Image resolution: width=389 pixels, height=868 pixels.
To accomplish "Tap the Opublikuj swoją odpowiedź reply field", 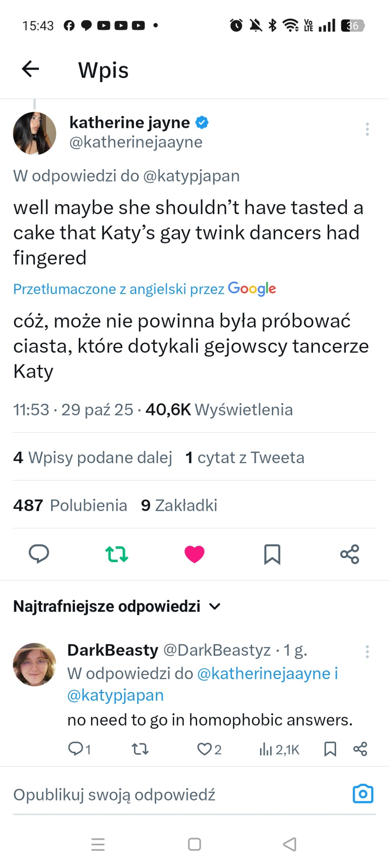I will [114, 795].
